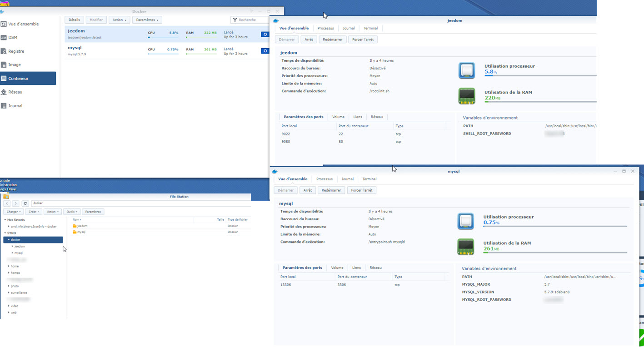Image resolution: width=644 pixels, height=347 pixels.
Task: Select port 9022 row in jeedom window
Action: point(365,134)
